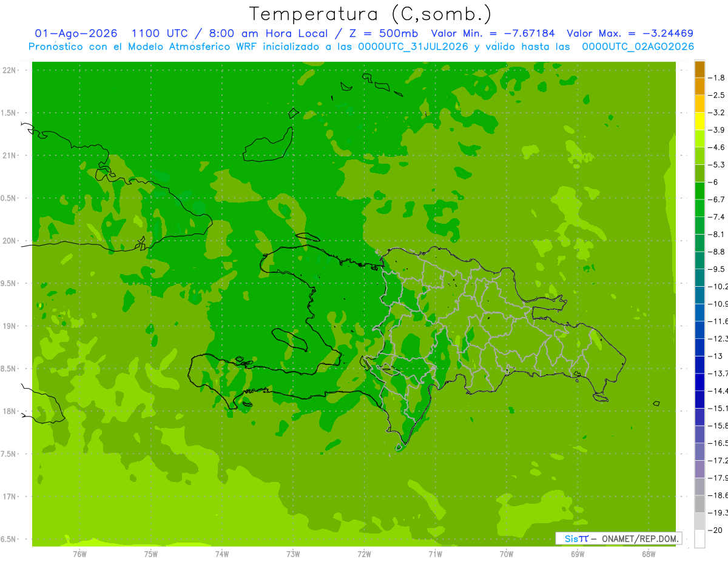The image size is (728, 562).
Task: Click the light gray swatch between -19.3 and -20
Action: coord(699,521)
